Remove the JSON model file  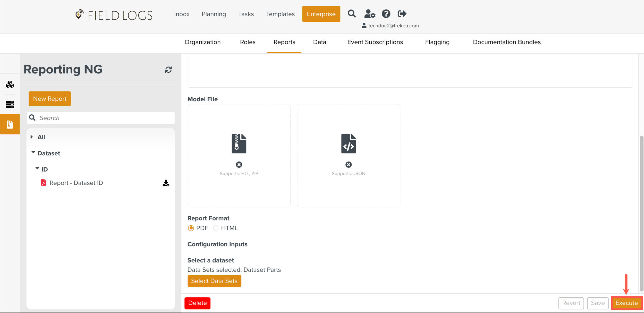pos(348,165)
